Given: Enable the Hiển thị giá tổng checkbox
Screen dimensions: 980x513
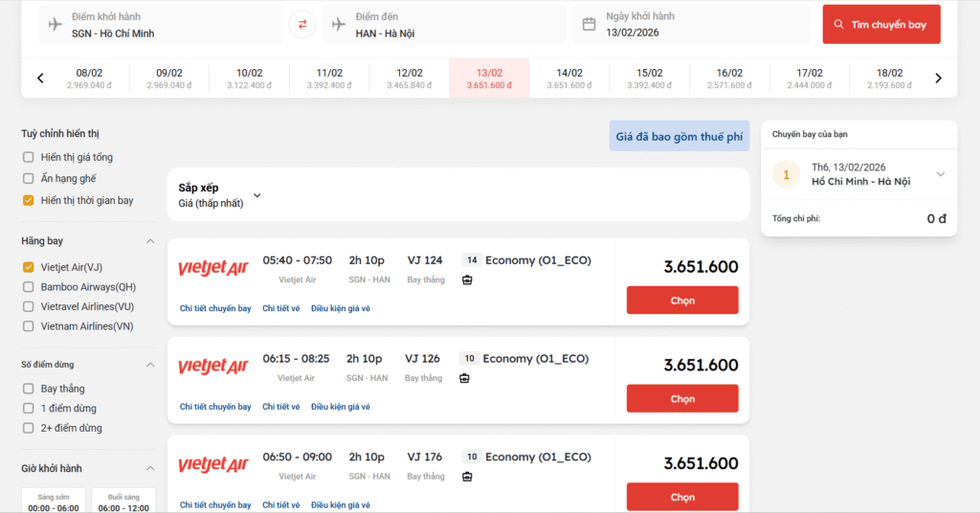Looking at the screenshot, I should coord(29,157).
